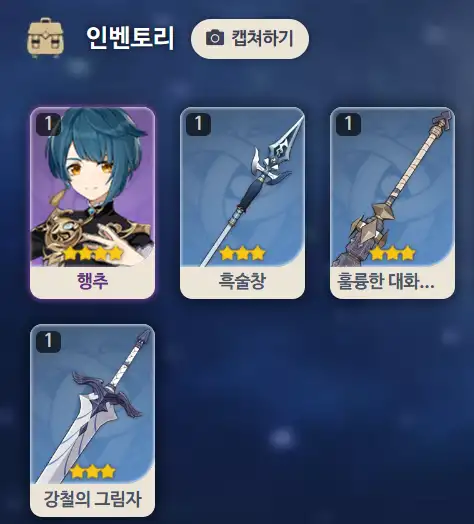Image resolution: width=474 pixels, height=524 pixels.
Task: Select the 흑술창 polearm card
Action: point(242,203)
